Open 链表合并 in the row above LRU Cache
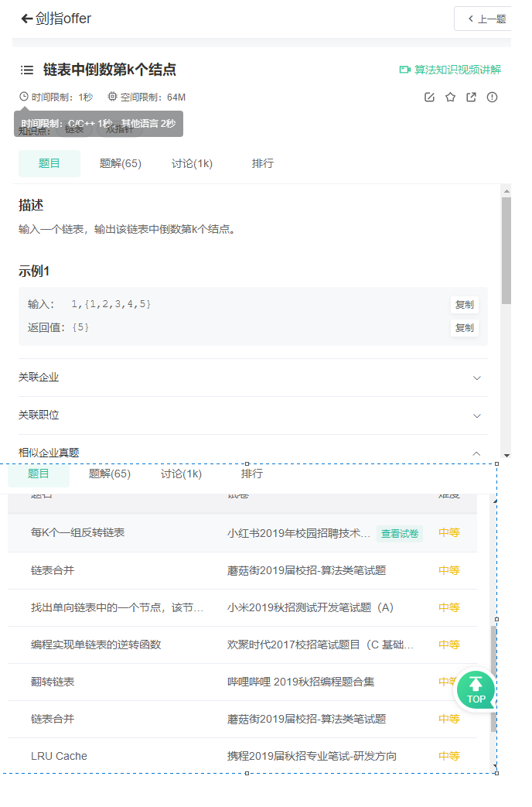532x807 pixels. pos(53,719)
